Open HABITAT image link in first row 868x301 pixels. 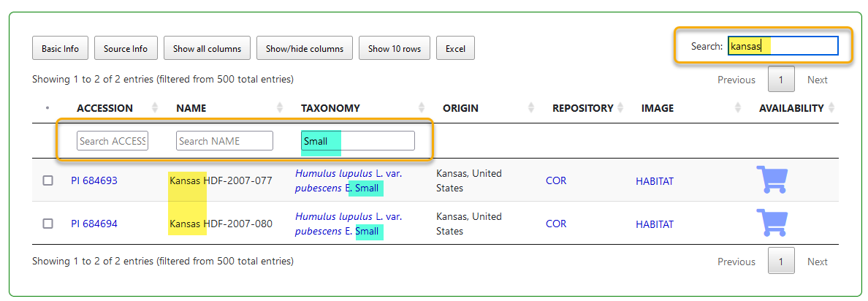coord(654,180)
